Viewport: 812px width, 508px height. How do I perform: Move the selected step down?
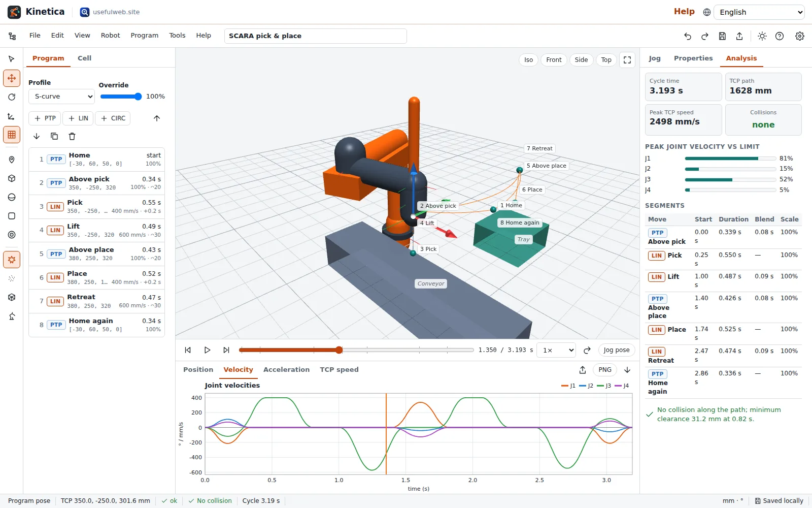37,136
